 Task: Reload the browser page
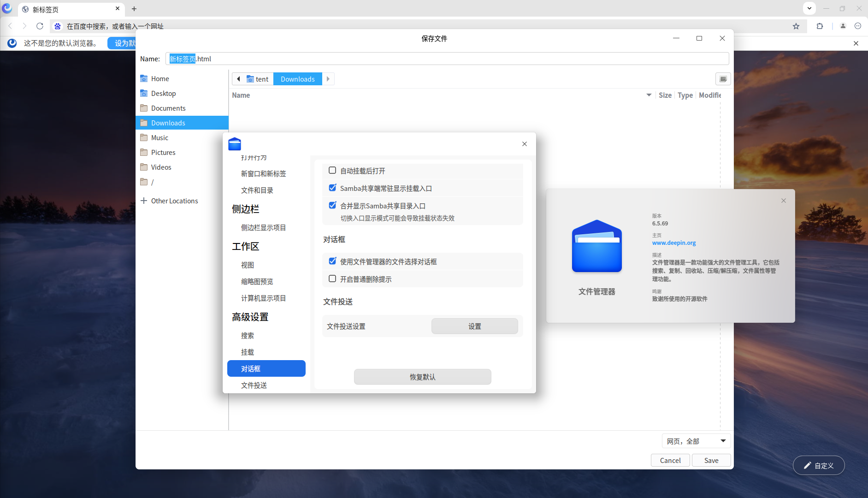pyautogui.click(x=40, y=26)
